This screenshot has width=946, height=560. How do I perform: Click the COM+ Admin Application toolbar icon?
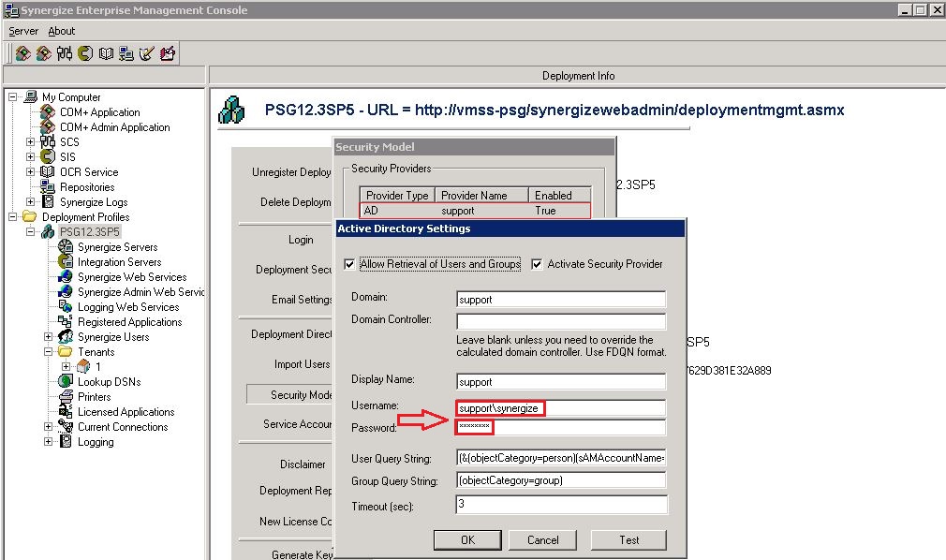pyautogui.click(x=43, y=53)
